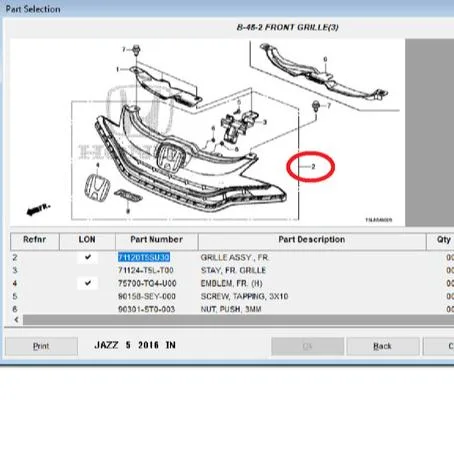454x454 pixels.
Task: Toggle LON checkmark for row 4 emblem
Action: point(88,283)
